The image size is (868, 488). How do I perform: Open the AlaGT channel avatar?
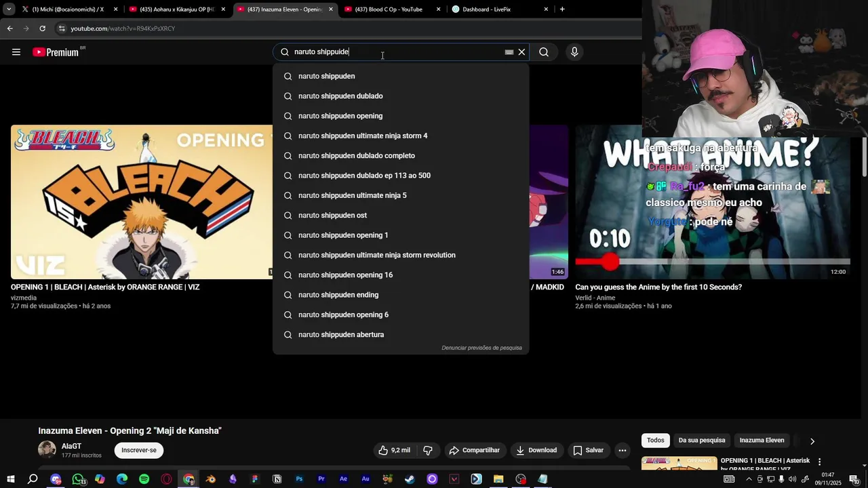(x=47, y=449)
